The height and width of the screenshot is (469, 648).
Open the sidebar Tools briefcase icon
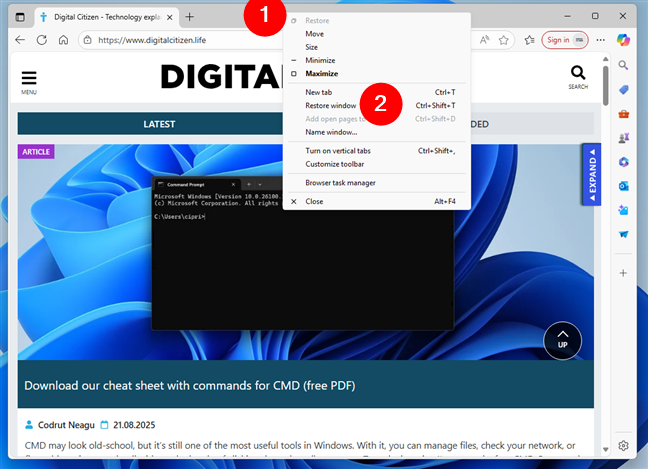tap(624, 114)
